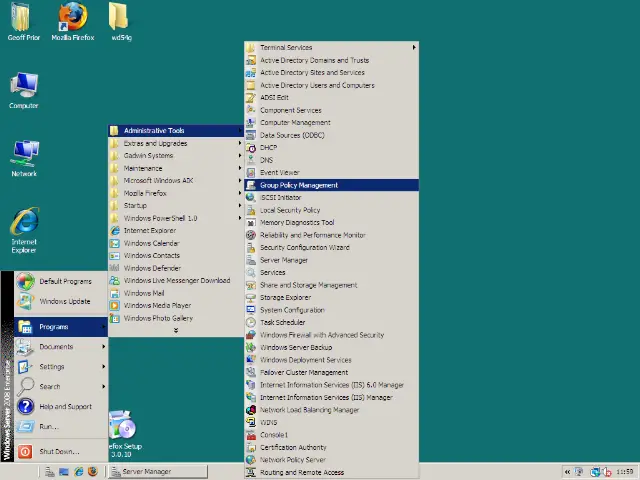Open Group Policy Management from Administrative Tools

pos(331,185)
